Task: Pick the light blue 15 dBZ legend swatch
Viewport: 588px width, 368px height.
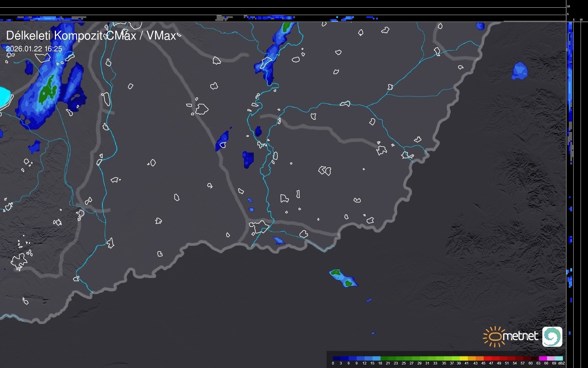Action: pos(376,359)
